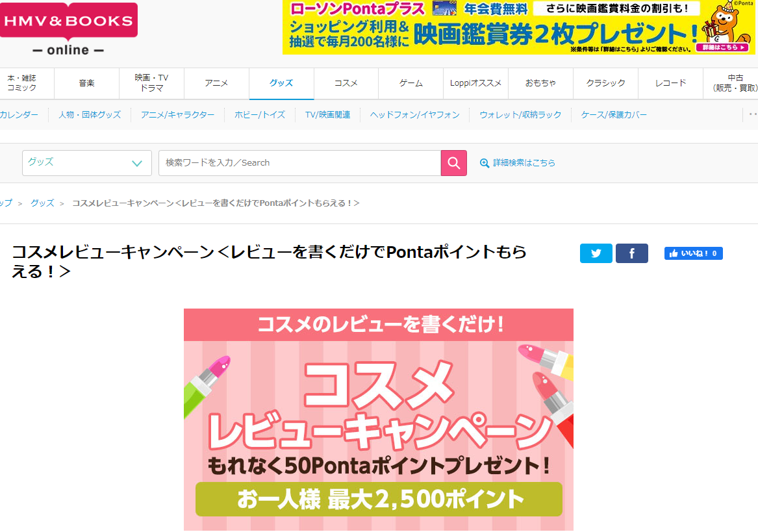Select the グッズ tab
The width and height of the screenshot is (758, 532).
(281, 83)
